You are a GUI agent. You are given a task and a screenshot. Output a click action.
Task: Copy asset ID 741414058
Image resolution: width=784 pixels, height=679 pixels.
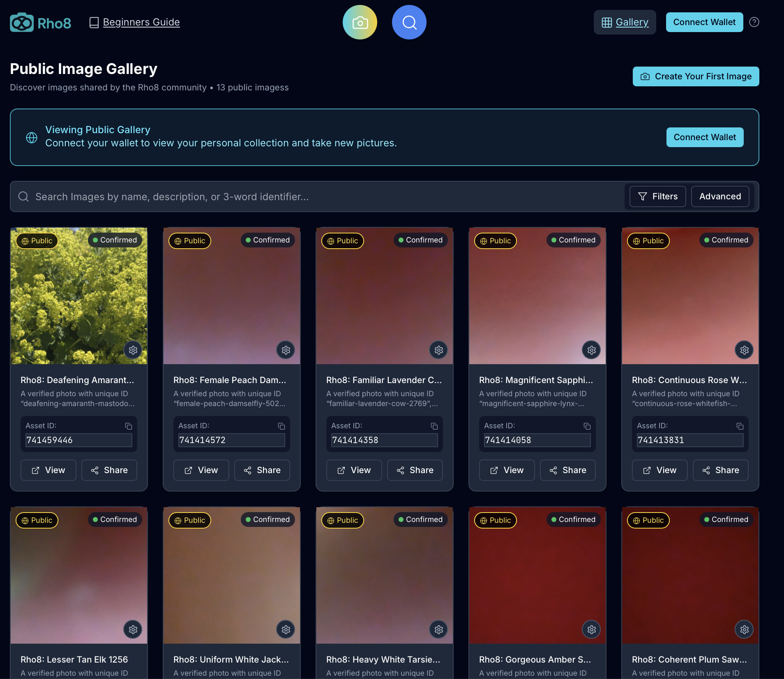coord(587,426)
